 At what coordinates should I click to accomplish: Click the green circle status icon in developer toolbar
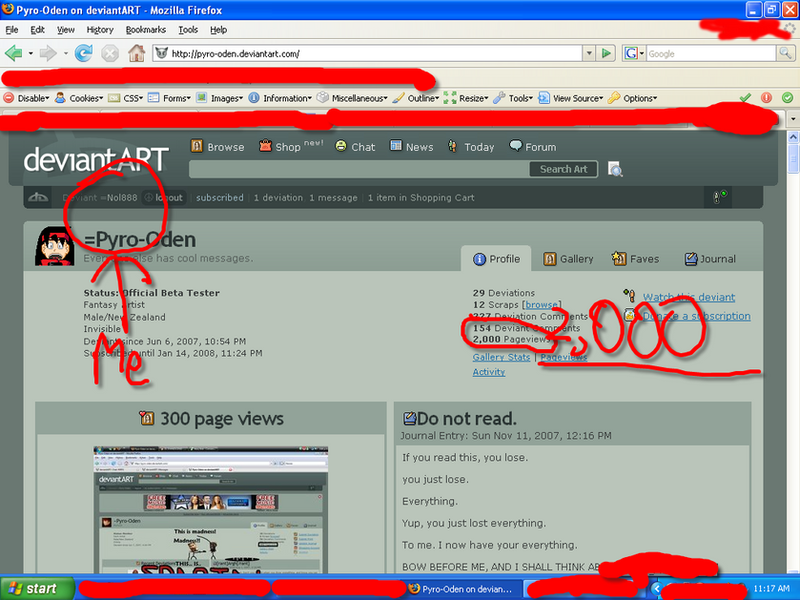[787, 97]
